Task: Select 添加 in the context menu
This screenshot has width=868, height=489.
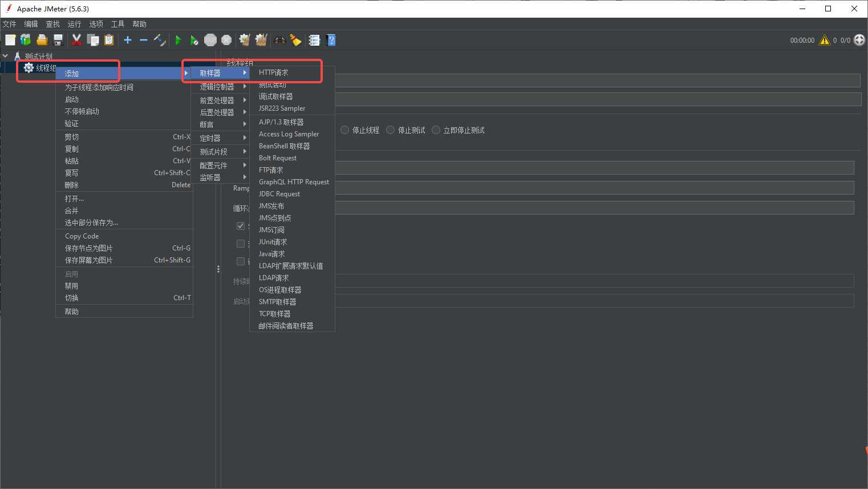Action: pos(123,74)
